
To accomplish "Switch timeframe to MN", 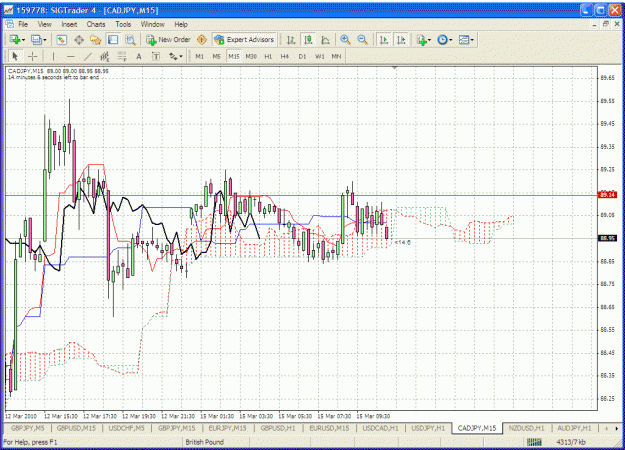I will point(336,57).
